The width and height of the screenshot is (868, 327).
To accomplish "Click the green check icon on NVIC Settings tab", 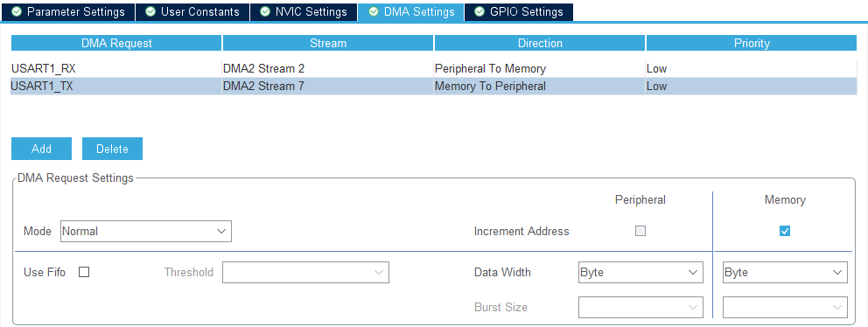I will pos(264,11).
